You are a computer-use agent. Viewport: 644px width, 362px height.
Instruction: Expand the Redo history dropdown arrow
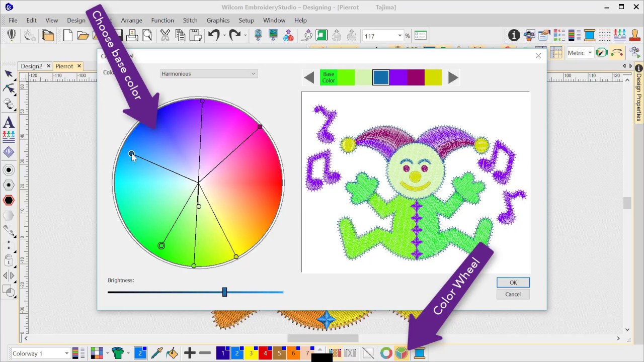point(245,35)
